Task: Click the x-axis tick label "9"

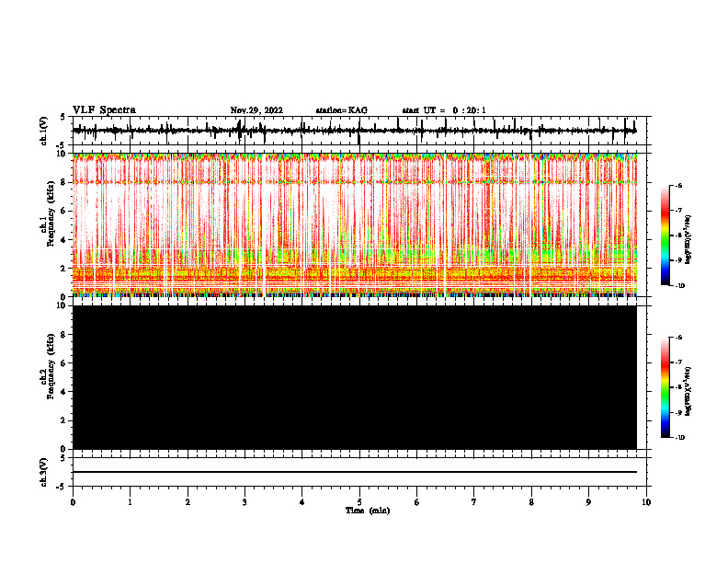Action: point(588,502)
